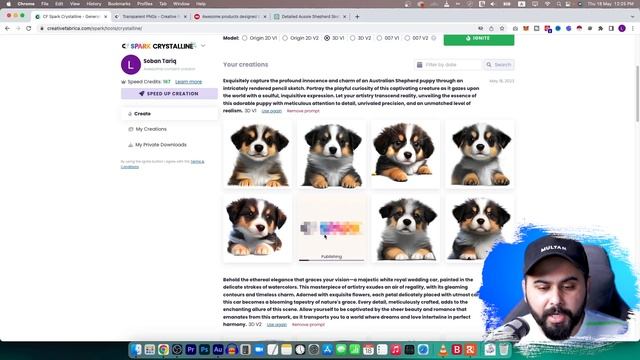The image size is (640, 360).
Task: Select the Origin 2D V2 model
Action: pos(285,38)
